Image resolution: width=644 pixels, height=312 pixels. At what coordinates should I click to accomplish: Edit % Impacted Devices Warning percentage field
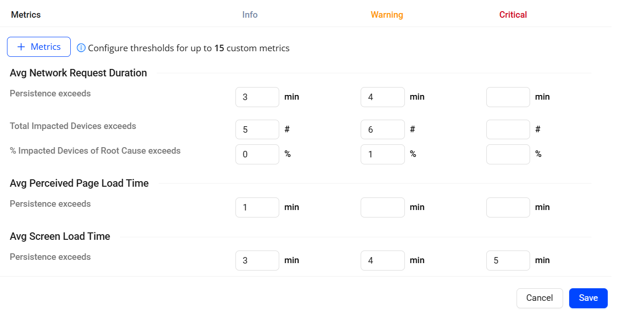[x=382, y=154]
